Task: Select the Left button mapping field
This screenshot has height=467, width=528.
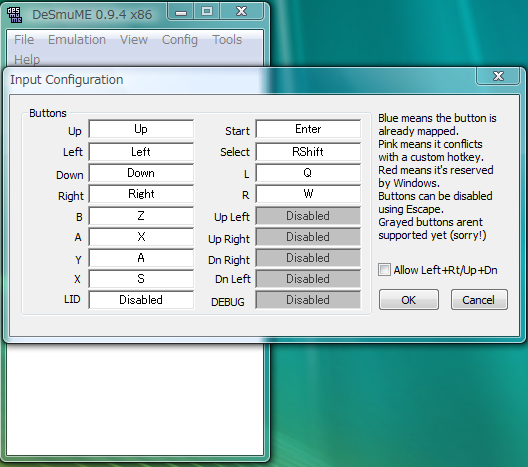Action: [x=141, y=152]
